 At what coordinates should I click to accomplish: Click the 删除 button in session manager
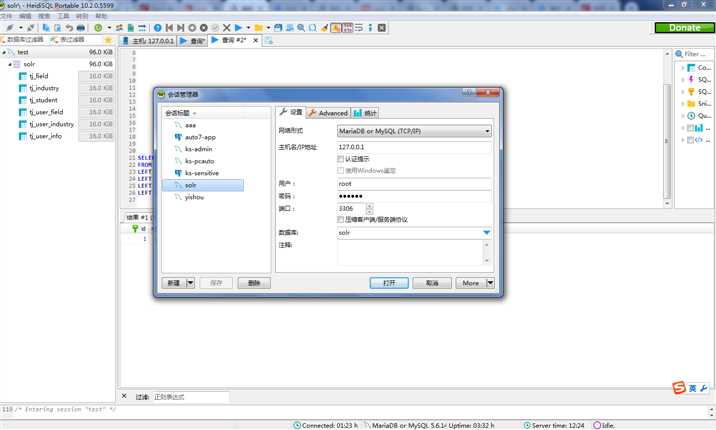click(x=254, y=283)
